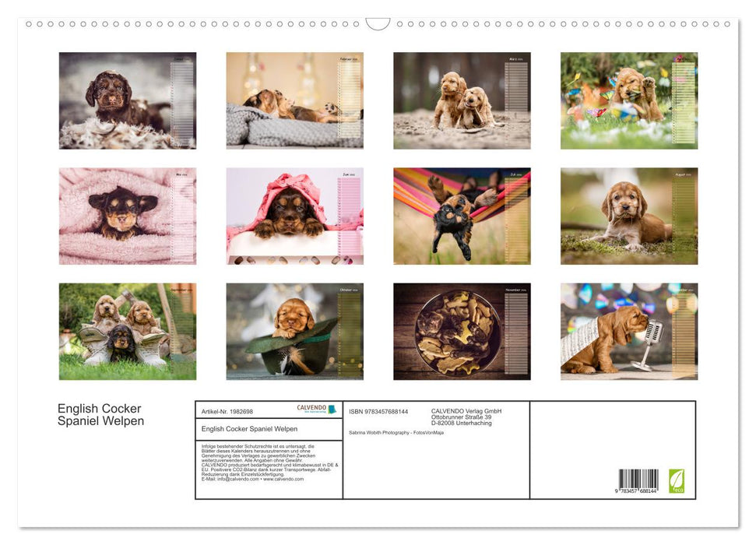Select the October puppy in green hat image
The height and width of the screenshot is (545, 756).
coord(294,331)
